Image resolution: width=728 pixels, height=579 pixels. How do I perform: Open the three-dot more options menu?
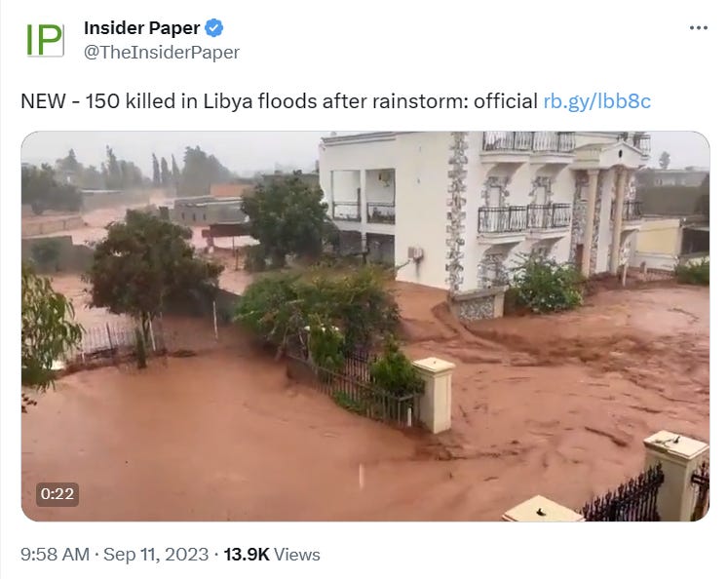tap(699, 28)
